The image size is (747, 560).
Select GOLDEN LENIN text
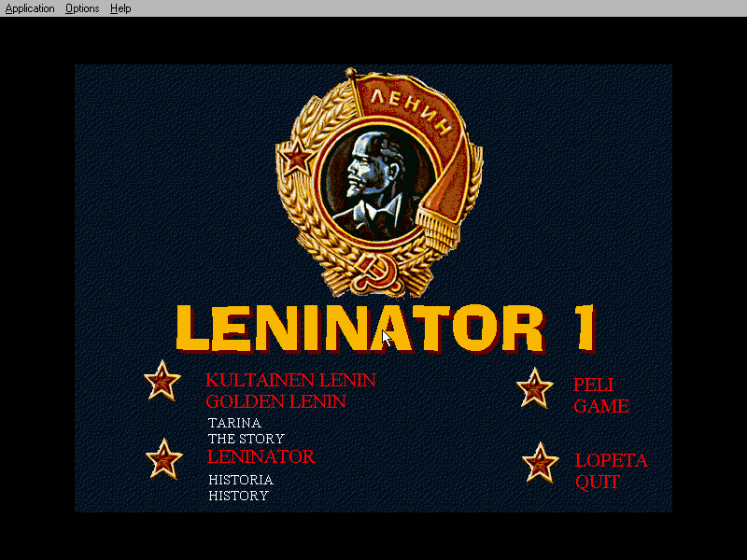[275, 401]
